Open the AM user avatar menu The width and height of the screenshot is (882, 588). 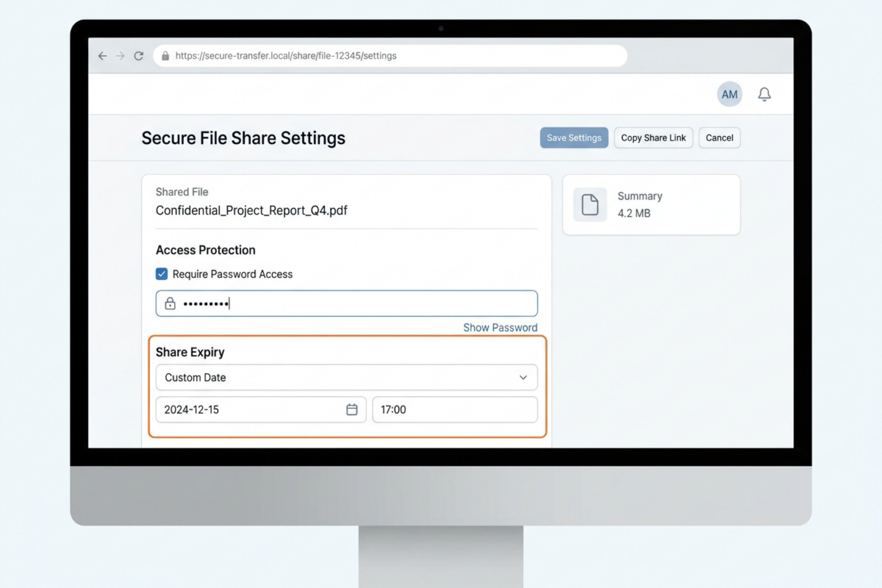coord(729,94)
